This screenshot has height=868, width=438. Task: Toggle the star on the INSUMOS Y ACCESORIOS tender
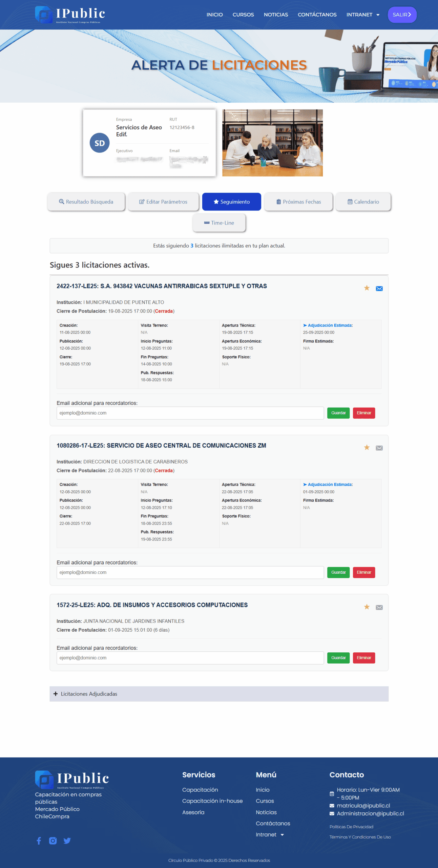click(367, 607)
